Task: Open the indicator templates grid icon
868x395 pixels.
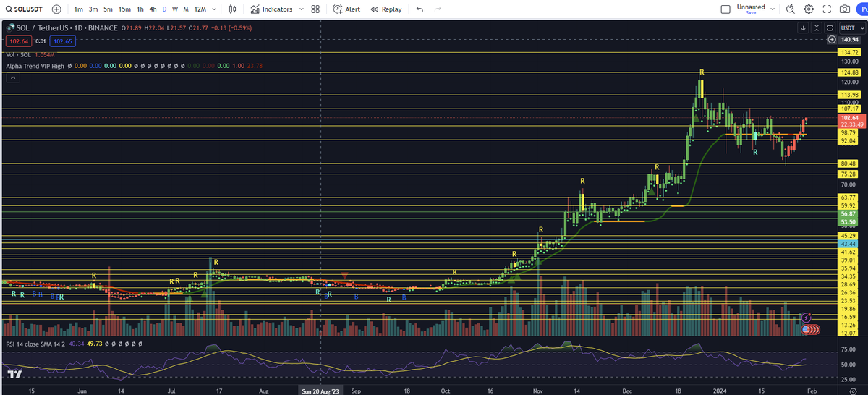Action: coord(315,9)
